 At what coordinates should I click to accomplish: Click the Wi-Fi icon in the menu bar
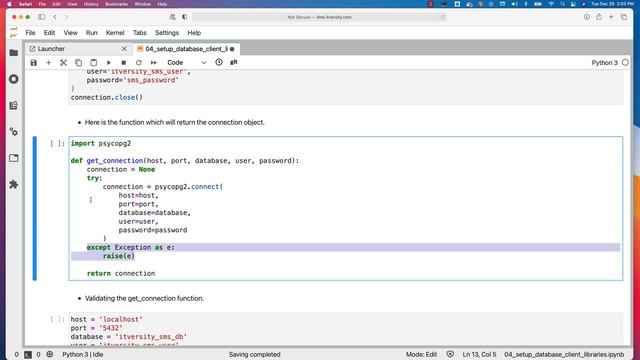pyautogui.click(x=551, y=4)
